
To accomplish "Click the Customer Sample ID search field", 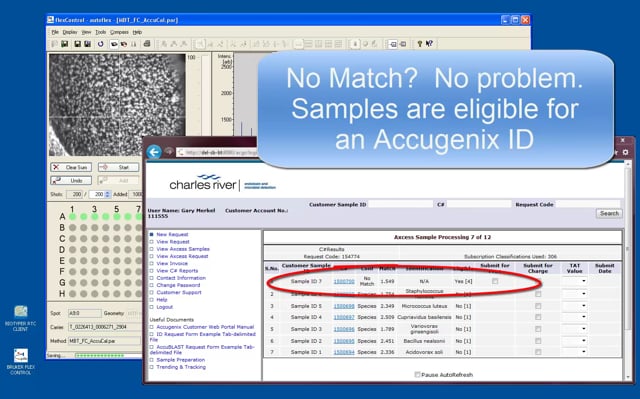I will 400,204.
